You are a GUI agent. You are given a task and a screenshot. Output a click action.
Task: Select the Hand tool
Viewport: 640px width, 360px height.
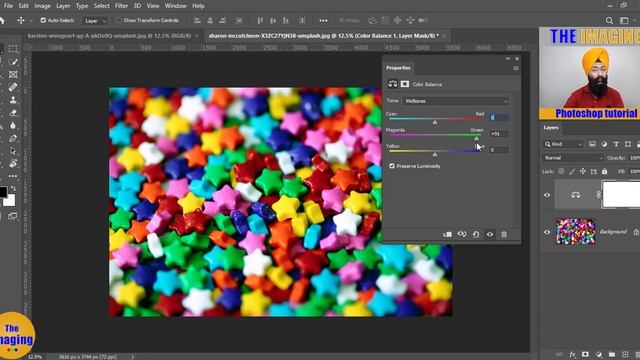click(13, 164)
